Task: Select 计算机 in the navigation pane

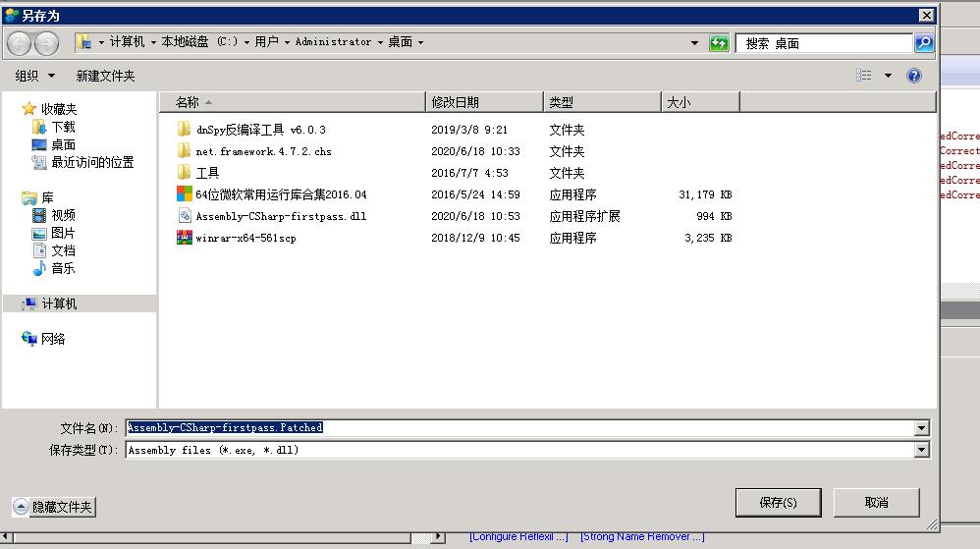Action: (x=59, y=304)
